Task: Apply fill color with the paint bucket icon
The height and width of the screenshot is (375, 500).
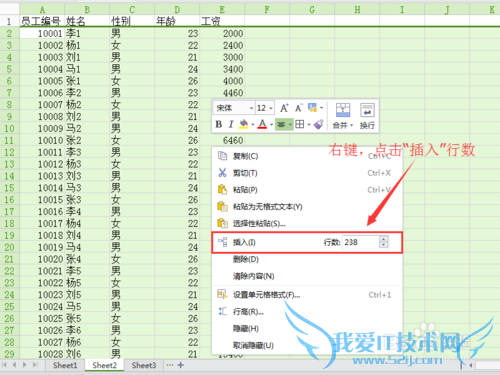Action: [244, 124]
